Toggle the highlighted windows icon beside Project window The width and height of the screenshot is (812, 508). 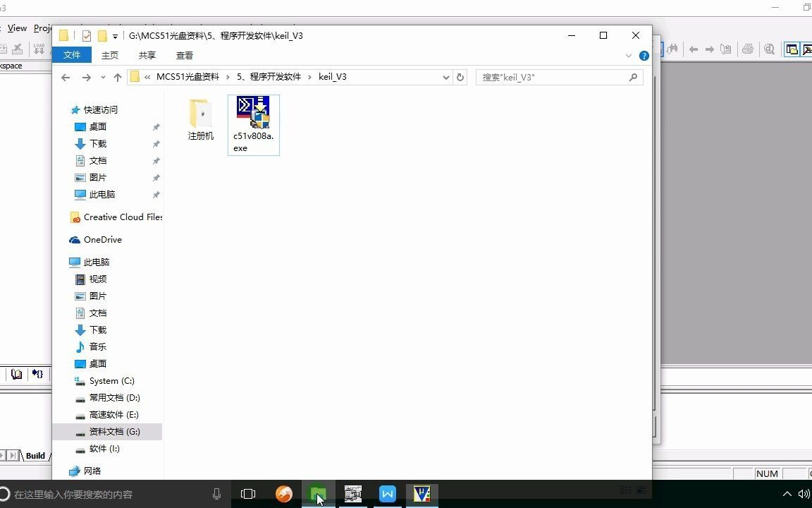point(809,49)
